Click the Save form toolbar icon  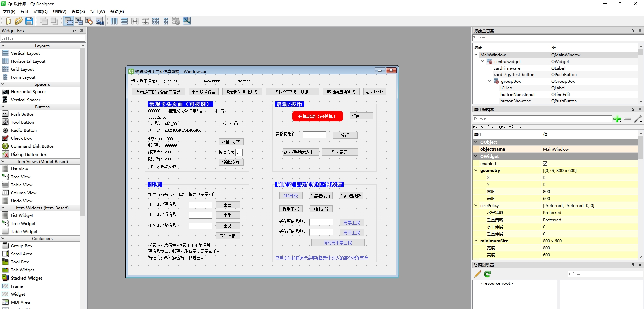(29, 21)
